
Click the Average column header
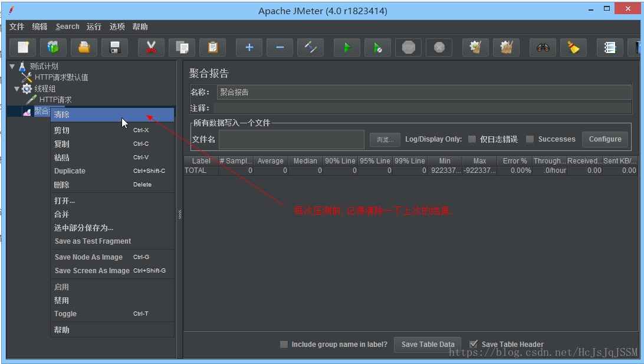click(x=271, y=160)
